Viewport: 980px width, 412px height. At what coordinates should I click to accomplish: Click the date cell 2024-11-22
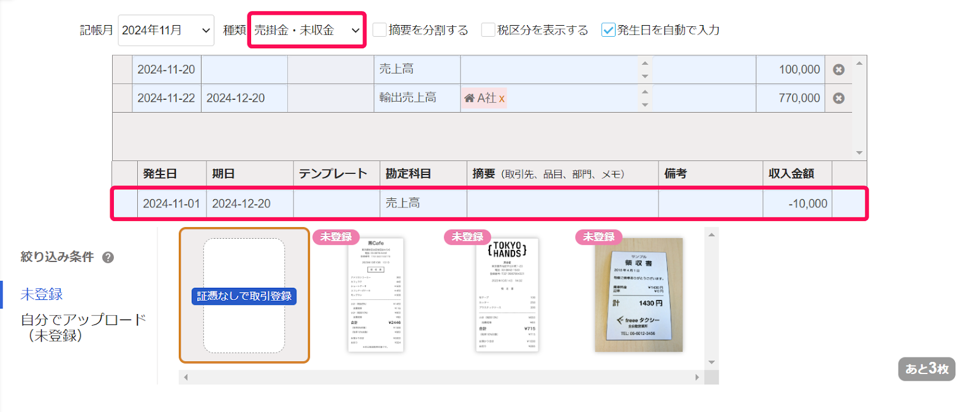(167, 98)
